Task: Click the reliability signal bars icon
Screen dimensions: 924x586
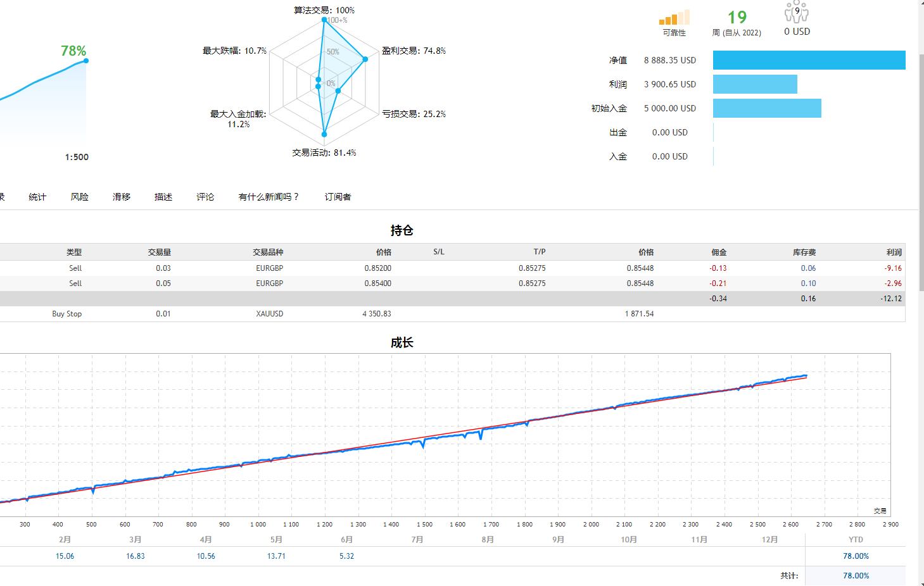Action: click(x=674, y=18)
